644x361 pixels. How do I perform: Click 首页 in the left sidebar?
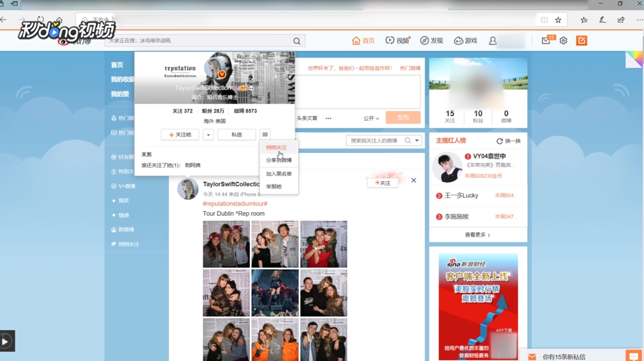tap(117, 65)
